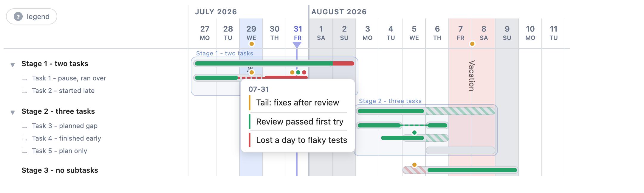Open the legend button
Screen dimensions: 644x193
(x=32, y=16)
